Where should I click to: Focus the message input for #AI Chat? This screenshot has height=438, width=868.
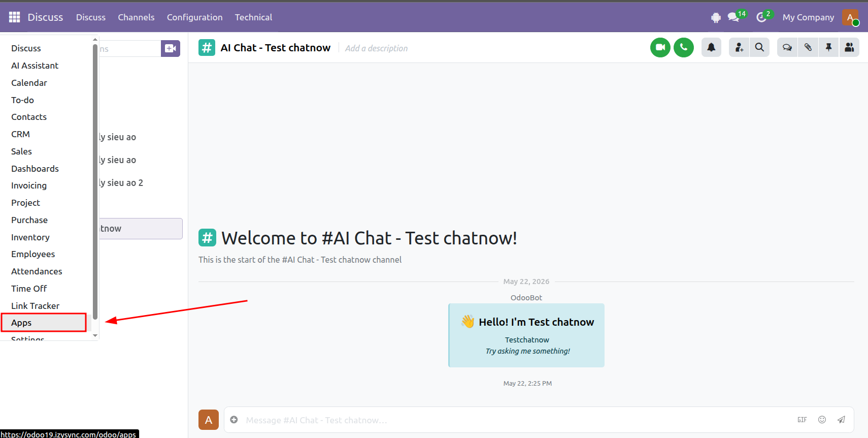click(518, 420)
